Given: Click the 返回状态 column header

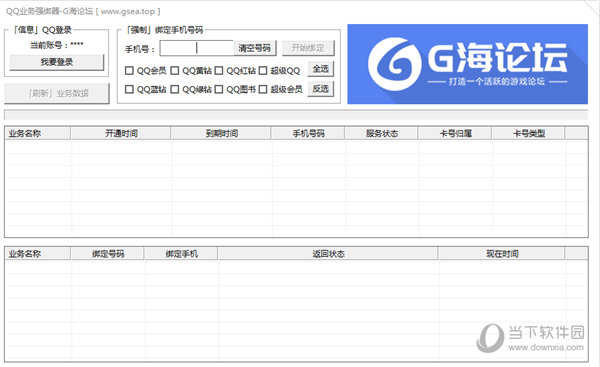Looking at the screenshot, I should 328,253.
